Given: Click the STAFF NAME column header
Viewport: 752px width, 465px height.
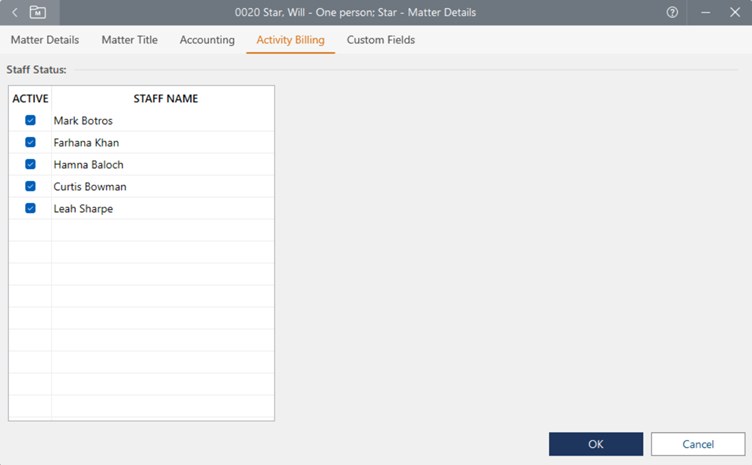Looking at the screenshot, I should 165,99.
